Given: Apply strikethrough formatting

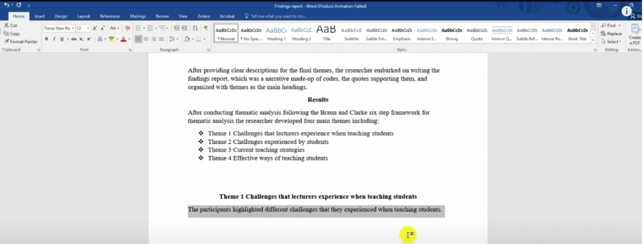Looking at the screenshot, I should [74, 39].
